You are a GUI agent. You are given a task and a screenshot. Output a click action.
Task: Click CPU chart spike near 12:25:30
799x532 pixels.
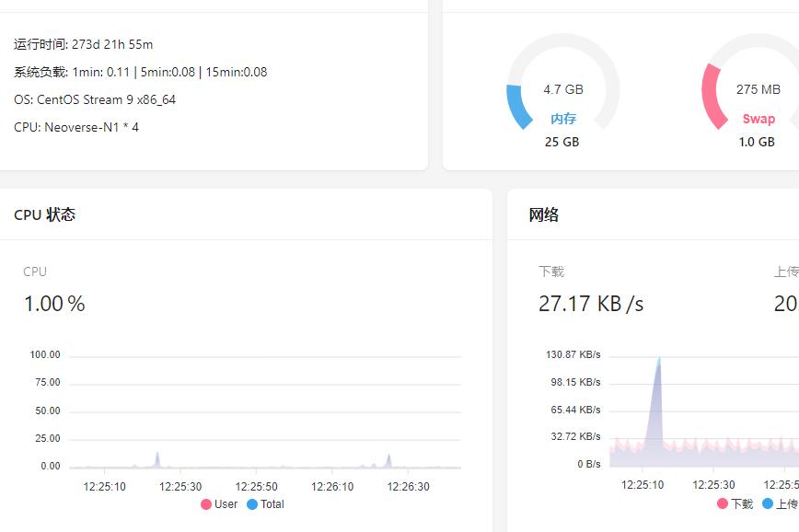pyautogui.click(x=157, y=459)
